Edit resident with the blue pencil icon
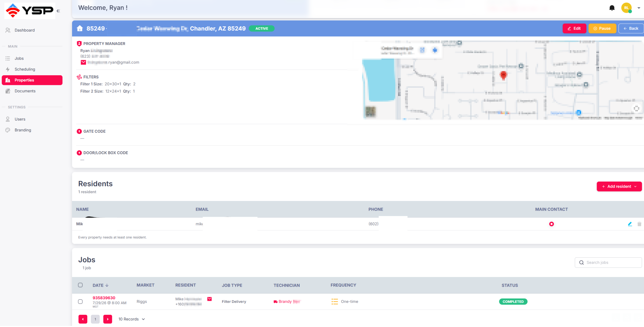Image resolution: width=644 pixels, height=327 pixels. (630, 224)
